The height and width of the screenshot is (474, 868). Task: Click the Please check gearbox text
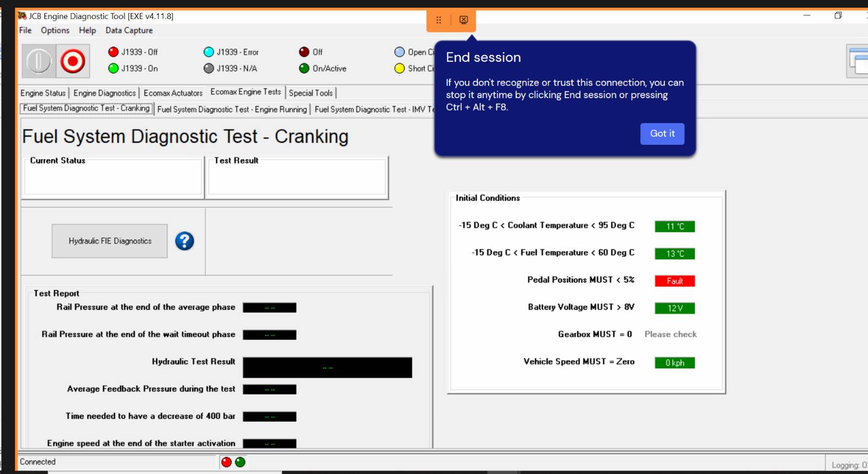point(671,335)
